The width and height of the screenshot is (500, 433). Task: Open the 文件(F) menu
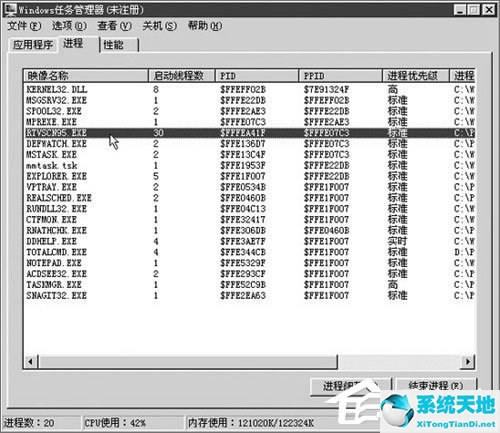pyautogui.click(x=24, y=26)
